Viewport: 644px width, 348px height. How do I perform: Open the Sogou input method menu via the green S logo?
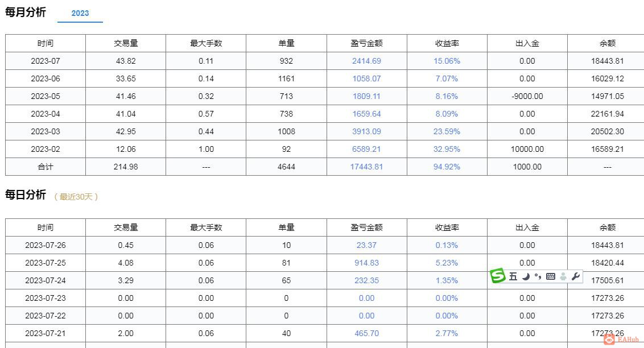pos(498,276)
